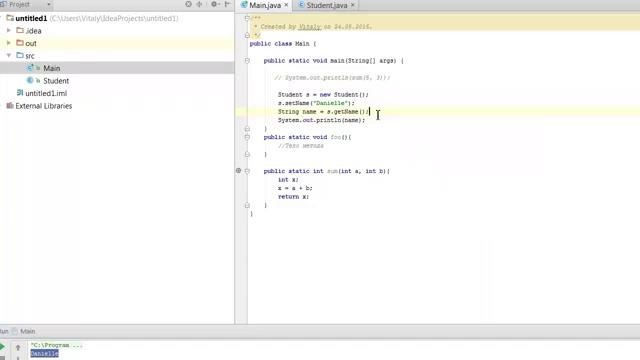Click the Student.java tab's class icon
Image resolution: width=640 pixels, height=360 pixels.
coord(301,5)
